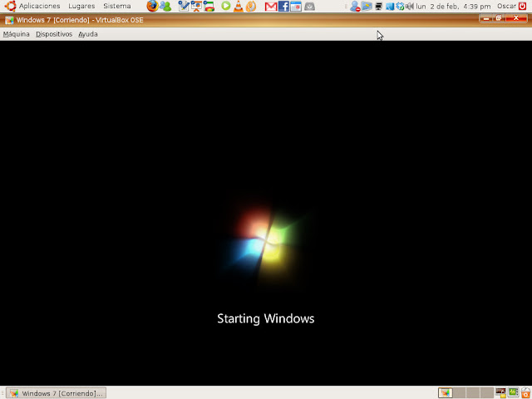Launch the spreadsheet chart app icon
The image size is (532, 399).
pyautogui.click(x=209, y=6)
